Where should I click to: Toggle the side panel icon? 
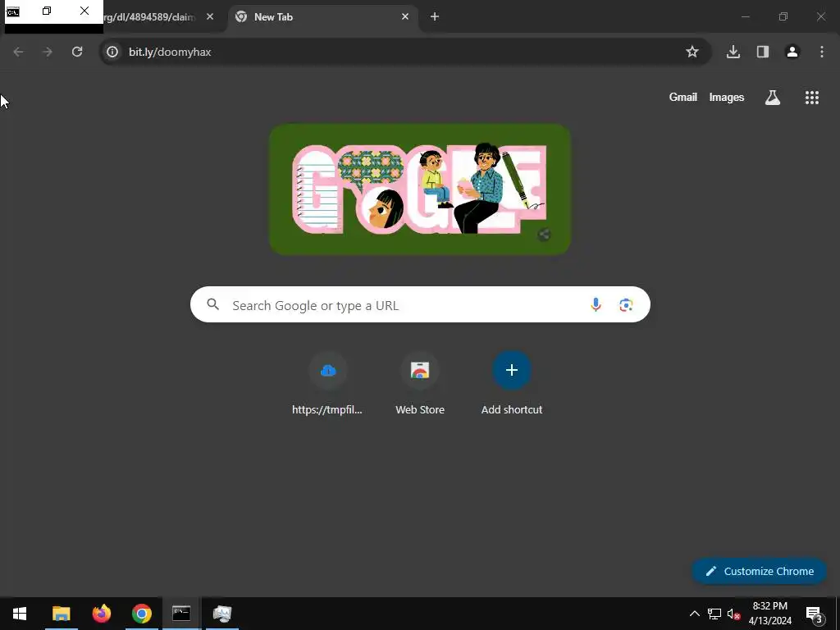point(763,52)
